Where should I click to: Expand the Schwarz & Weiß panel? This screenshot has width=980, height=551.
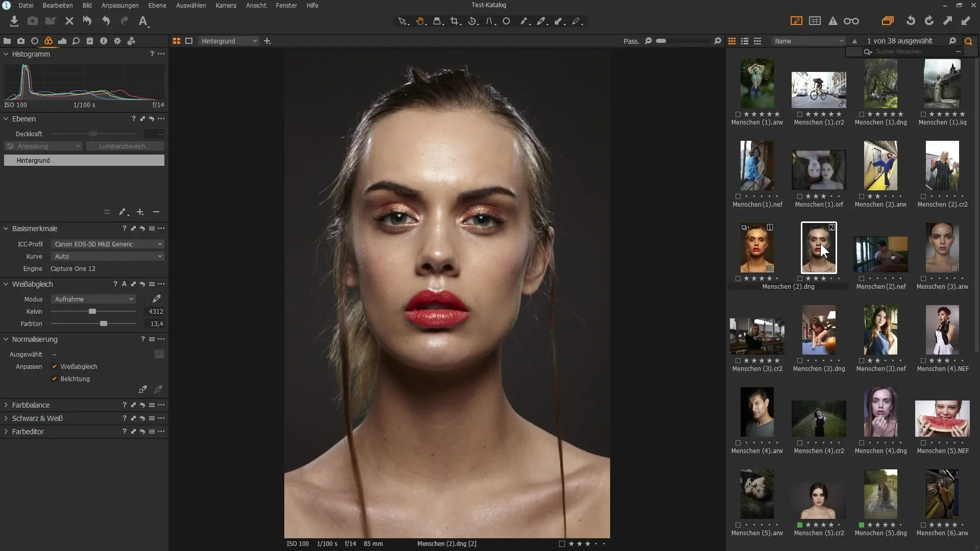(6, 418)
